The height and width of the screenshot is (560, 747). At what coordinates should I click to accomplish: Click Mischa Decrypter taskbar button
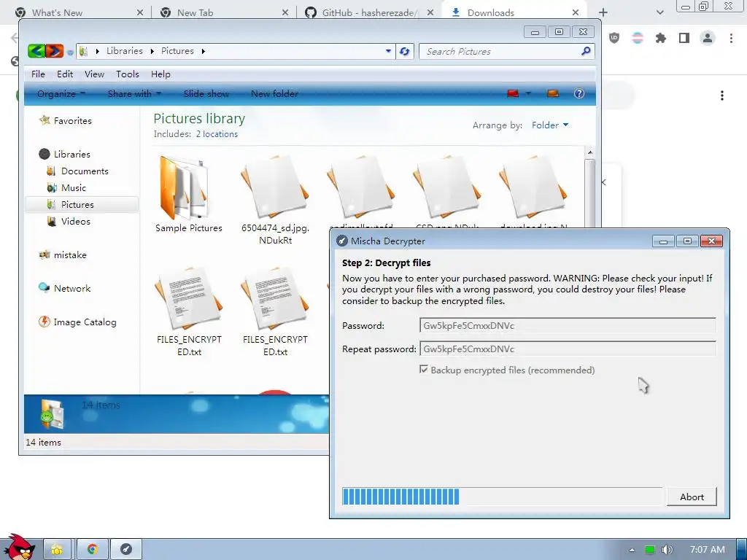[126, 550]
